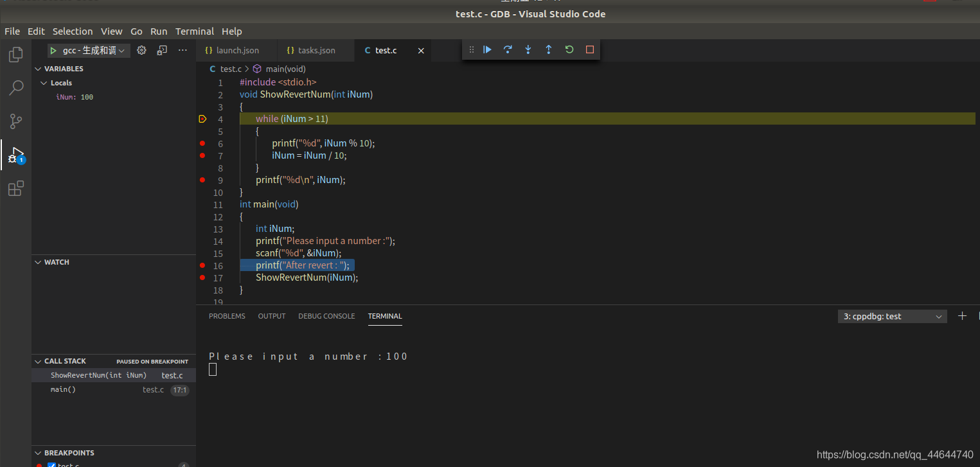
Task: Collapse the CALL STACK section
Action: coord(38,361)
